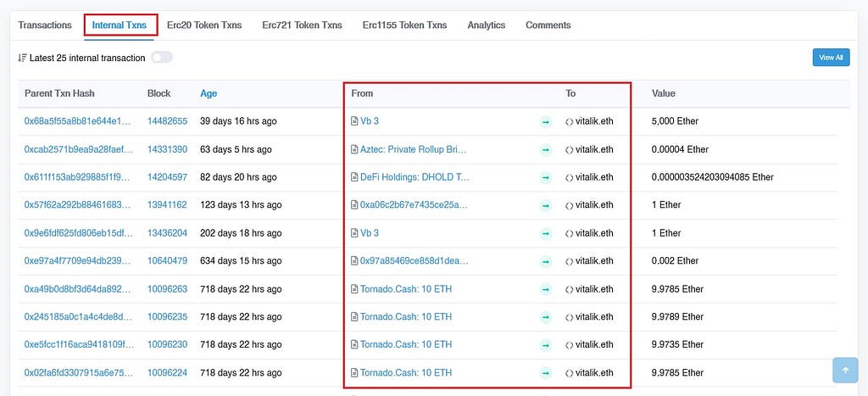The image size is (868, 396).
Task: Open block 10096235
Action: (x=167, y=317)
